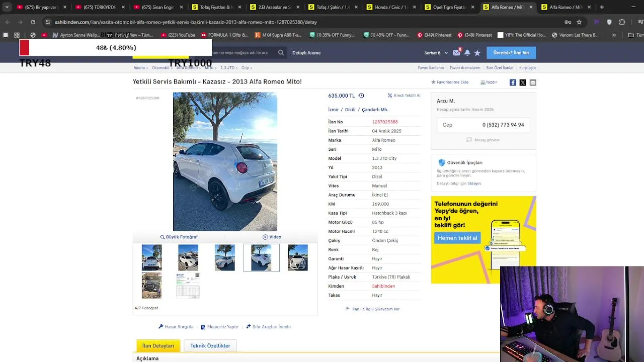Click Mesaj gönder in seller card
This screenshot has width=644, height=362.
pos(483,140)
